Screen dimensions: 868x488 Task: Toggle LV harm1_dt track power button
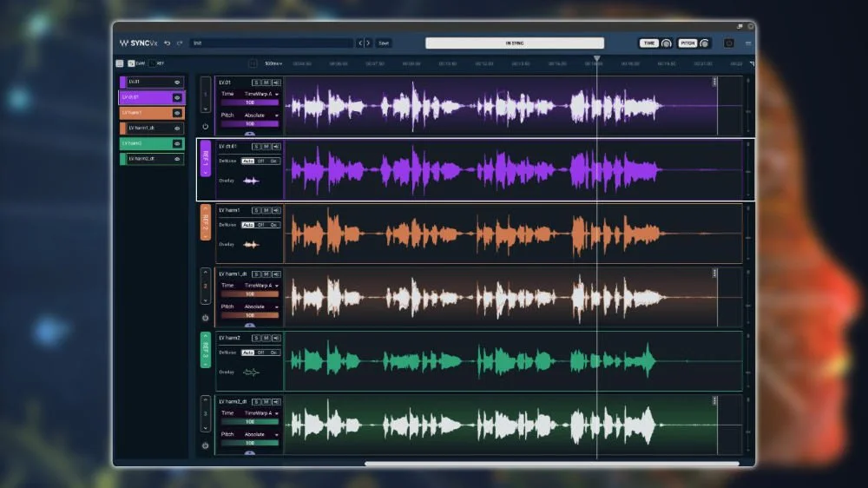206,318
